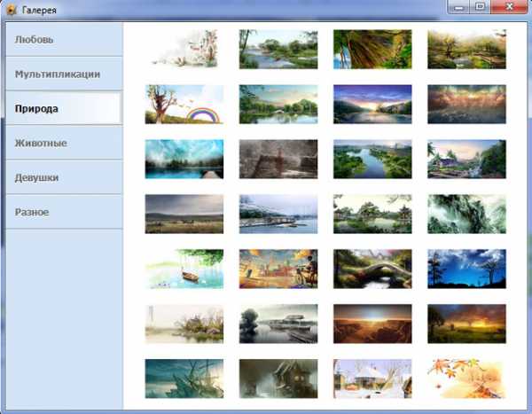
Task: Switch to Девушки category
Action: (64, 177)
